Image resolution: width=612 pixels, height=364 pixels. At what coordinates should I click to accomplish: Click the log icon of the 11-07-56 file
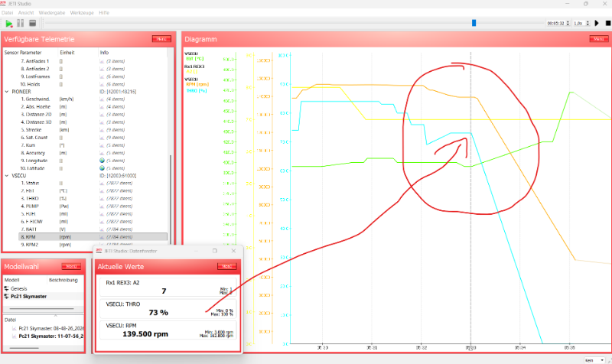(15, 336)
